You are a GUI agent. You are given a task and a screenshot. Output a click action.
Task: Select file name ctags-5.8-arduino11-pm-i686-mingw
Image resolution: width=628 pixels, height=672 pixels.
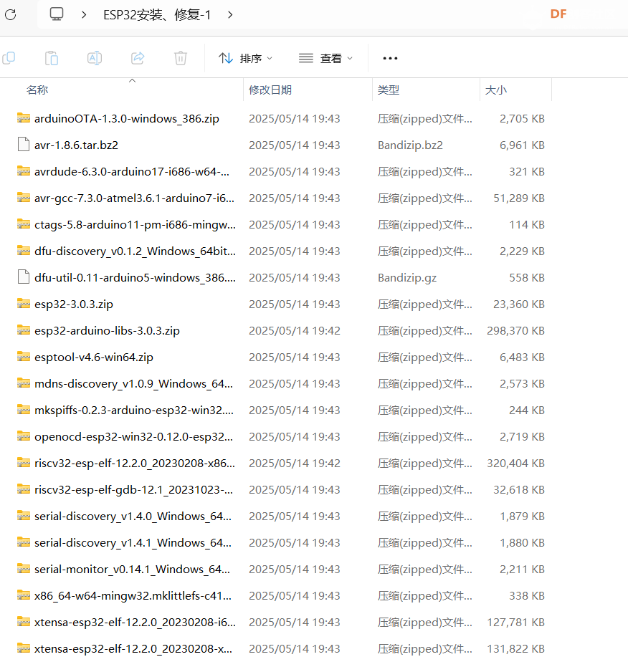(x=135, y=225)
